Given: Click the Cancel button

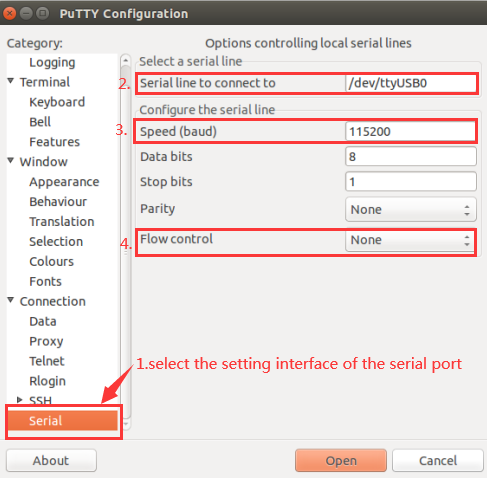Looking at the screenshot, I should pyautogui.click(x=438, y=461).
